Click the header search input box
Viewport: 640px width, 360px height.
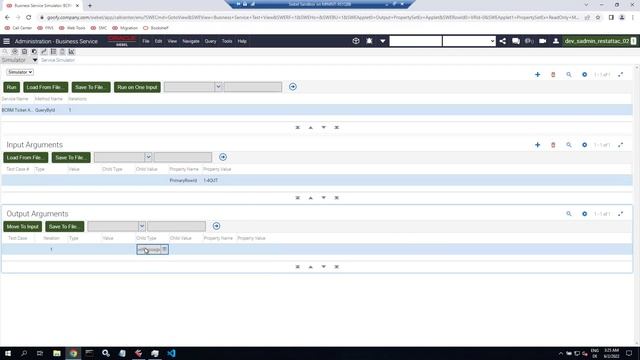click(x=416, y=41)
